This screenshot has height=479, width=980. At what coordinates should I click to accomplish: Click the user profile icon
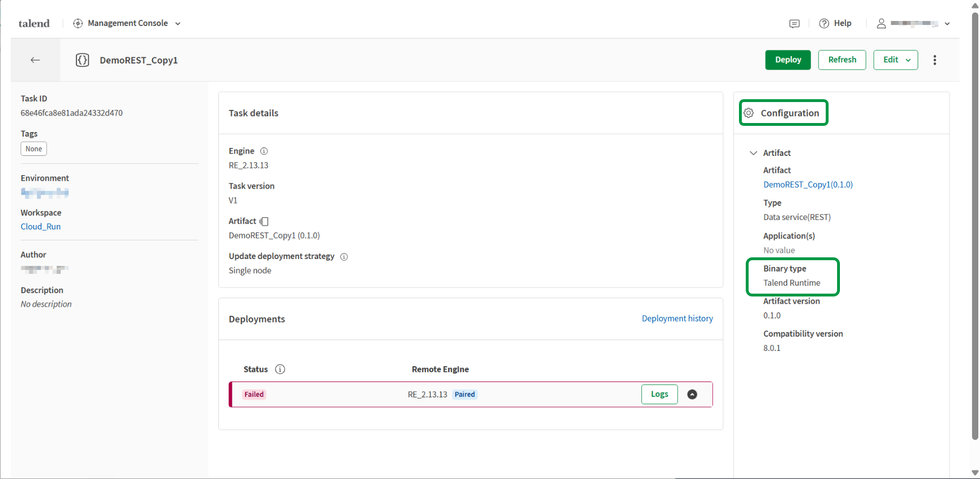point(881,23)
